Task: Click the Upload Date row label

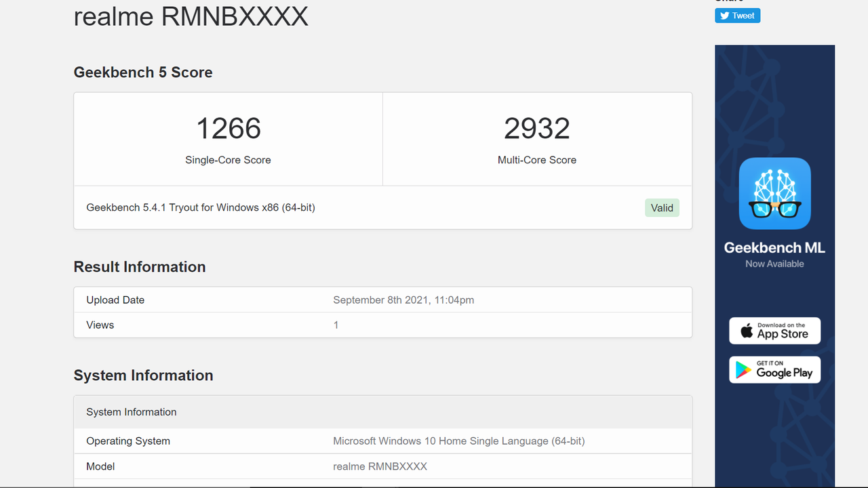Action: pyautogui.click(x=115, y=300)
